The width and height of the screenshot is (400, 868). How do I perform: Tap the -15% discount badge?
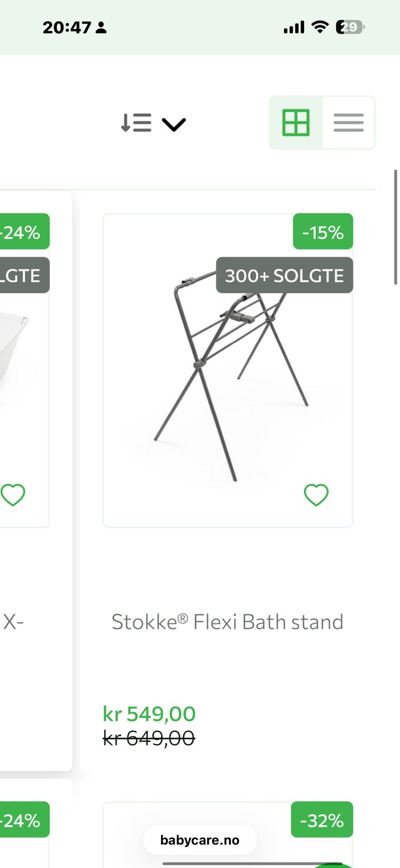[323, 232]
